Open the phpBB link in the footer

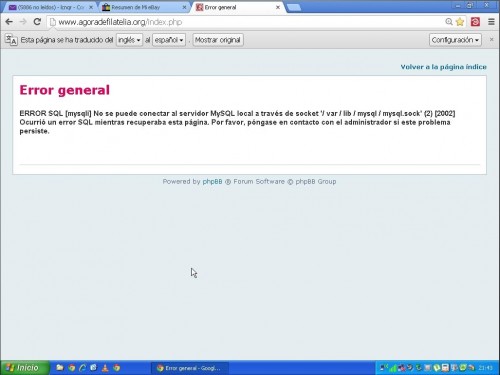coord(212,182)
